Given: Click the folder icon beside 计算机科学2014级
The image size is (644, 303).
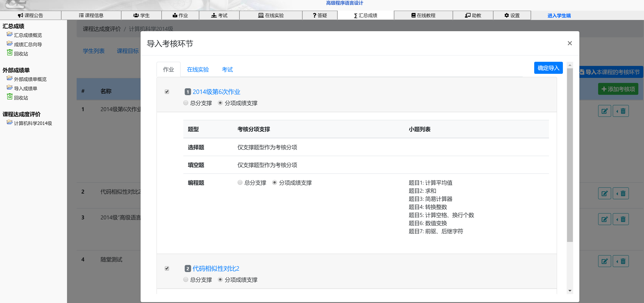Looking at the screenshot, I should pos(9,122).
